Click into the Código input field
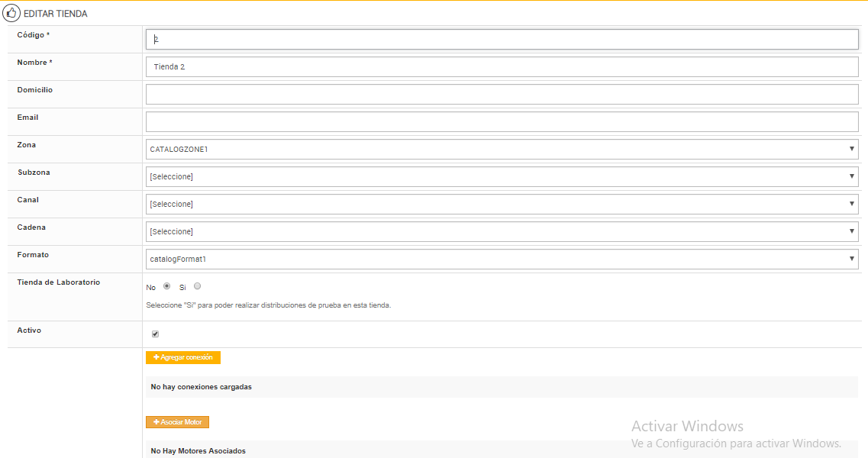 (x=502, y=39)
